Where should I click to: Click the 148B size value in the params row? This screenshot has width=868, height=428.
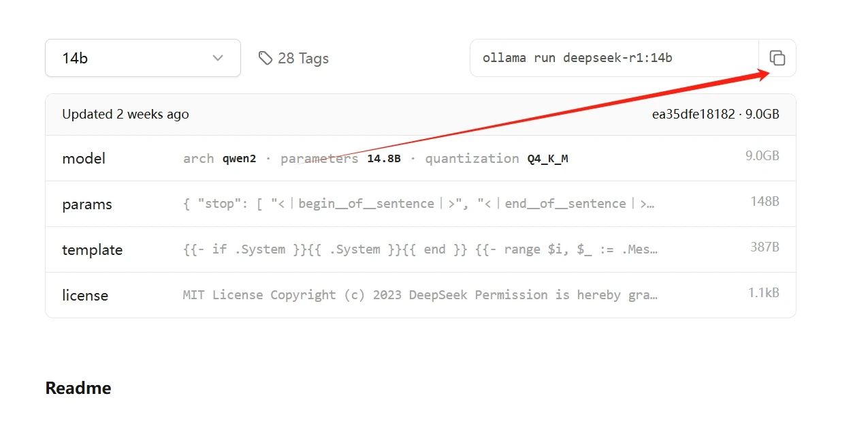click(765, 201)
